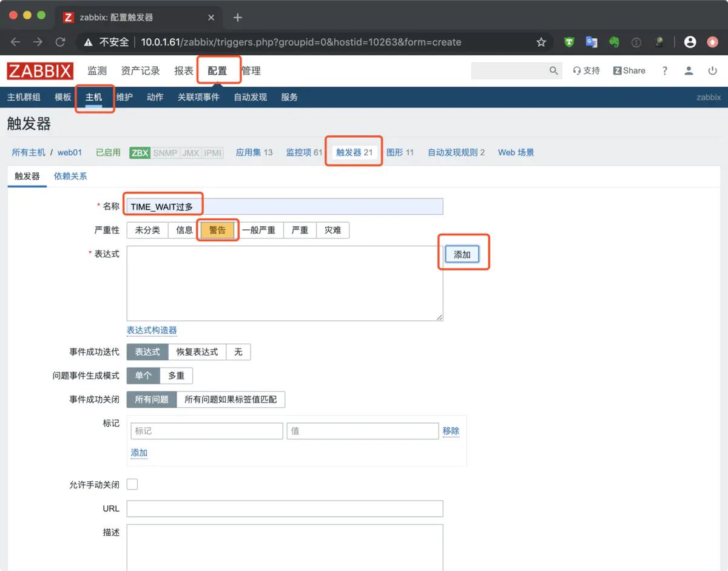Screen dimensions: 728x571
Task: Choose 无 for OK event generation
Action: [238, 352]
